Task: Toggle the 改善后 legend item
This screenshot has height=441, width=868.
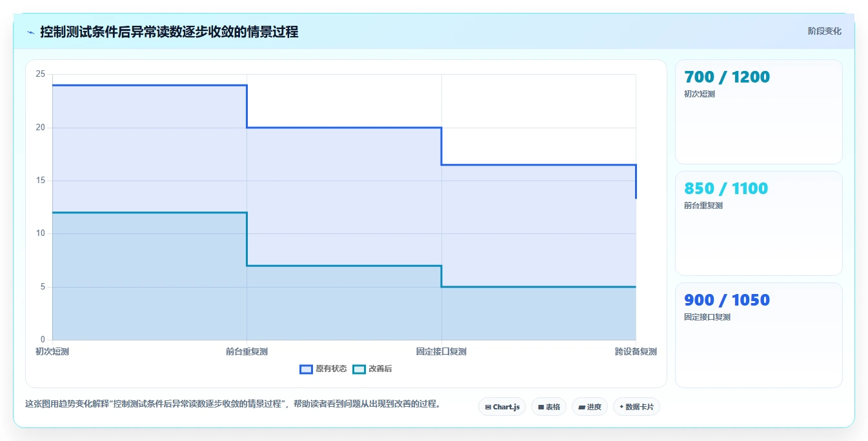Action: click(x=372, y=369)
